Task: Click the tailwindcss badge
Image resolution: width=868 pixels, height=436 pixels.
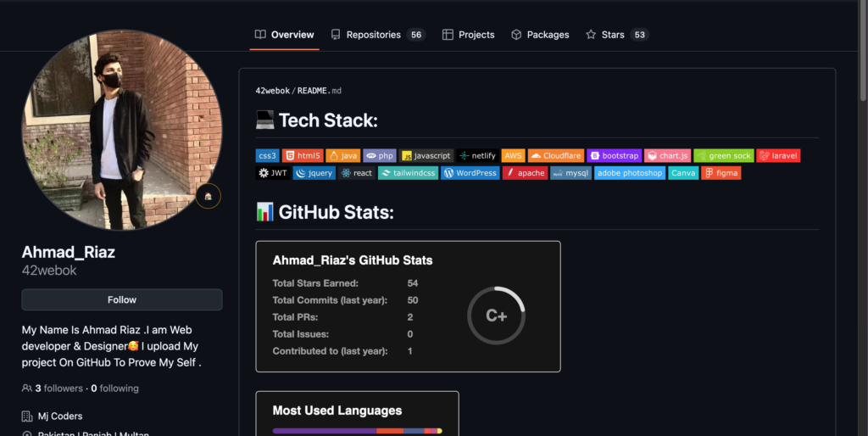Action: click(408, 173)
